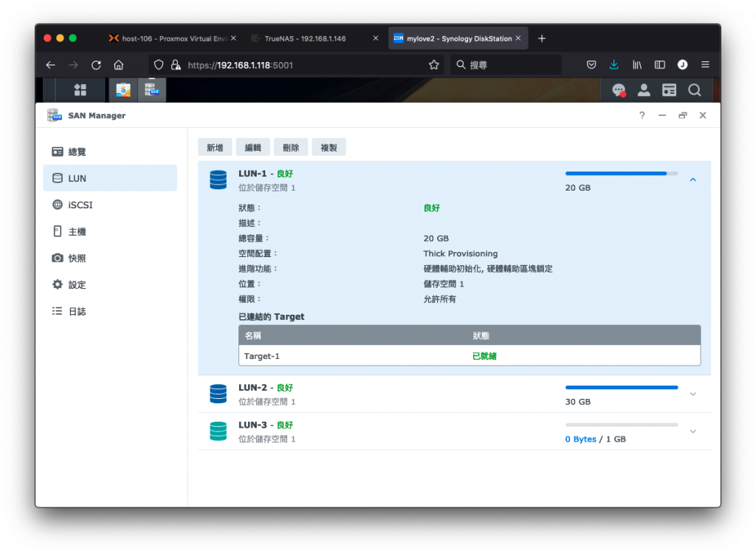
Task: Collapse the LUN-1 details chevron
Action: (693, 179)
